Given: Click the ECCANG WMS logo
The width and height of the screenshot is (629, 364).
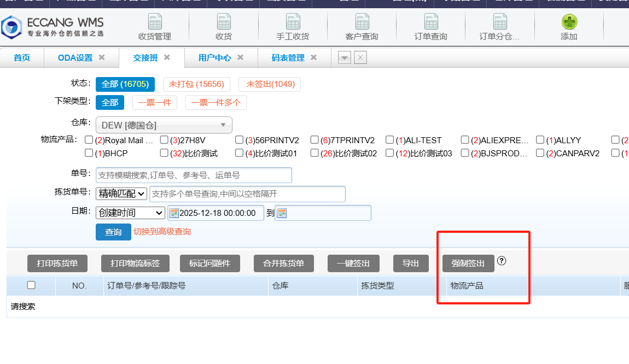Looking at the screenshot, I should pyautogui.click(x=52, y=27).
